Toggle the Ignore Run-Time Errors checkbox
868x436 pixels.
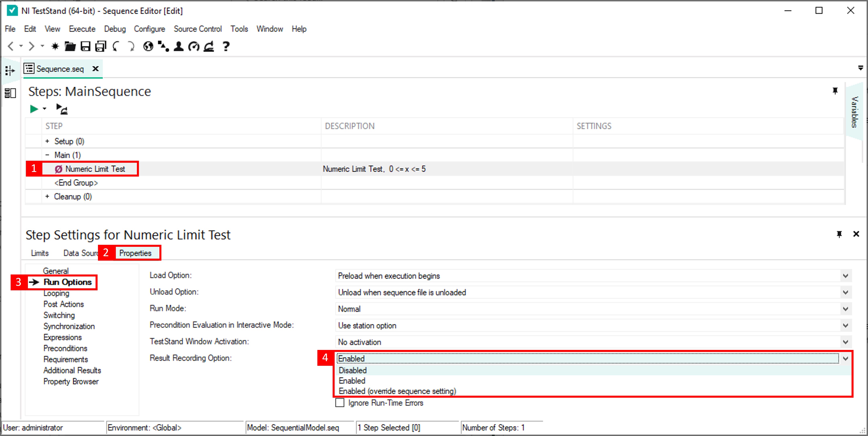tap(340, 403)
